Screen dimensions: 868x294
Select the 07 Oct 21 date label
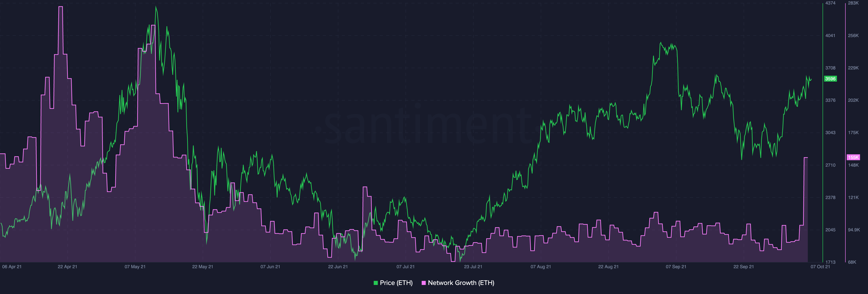820,267
